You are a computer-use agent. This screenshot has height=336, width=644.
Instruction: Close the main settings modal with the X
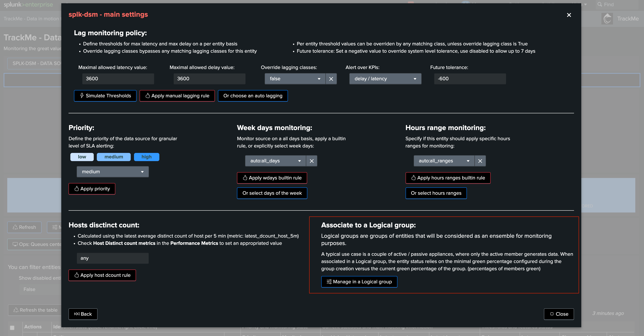[x=569, y=15]
